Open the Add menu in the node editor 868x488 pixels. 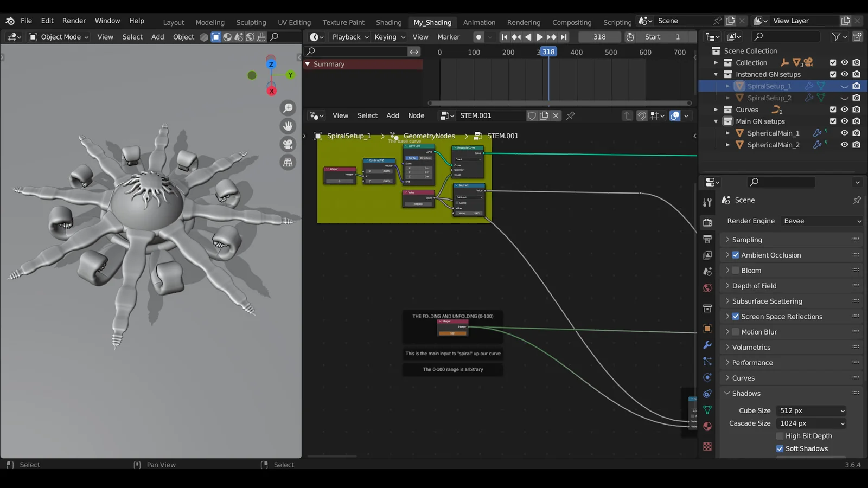pyautogui.click(x=392, y=115)
